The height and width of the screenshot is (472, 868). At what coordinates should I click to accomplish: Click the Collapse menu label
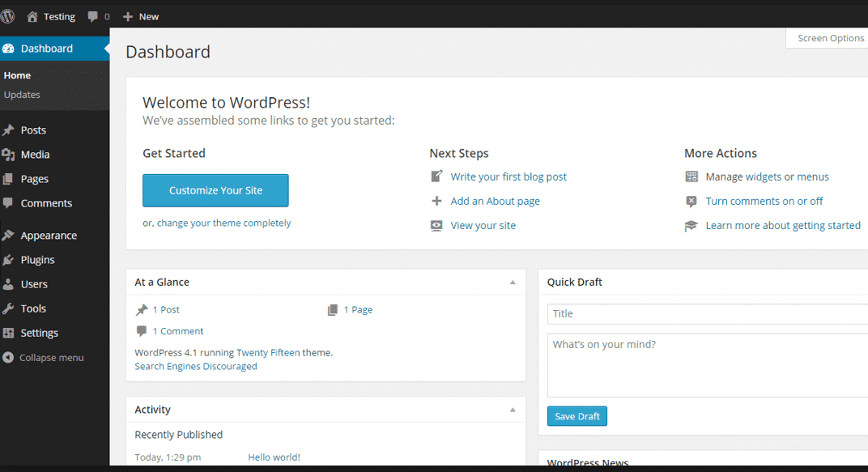point(52,358)
